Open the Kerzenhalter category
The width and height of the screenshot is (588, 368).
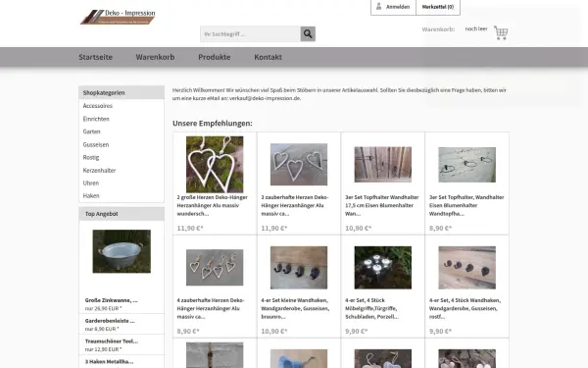[x=99, y=171]
